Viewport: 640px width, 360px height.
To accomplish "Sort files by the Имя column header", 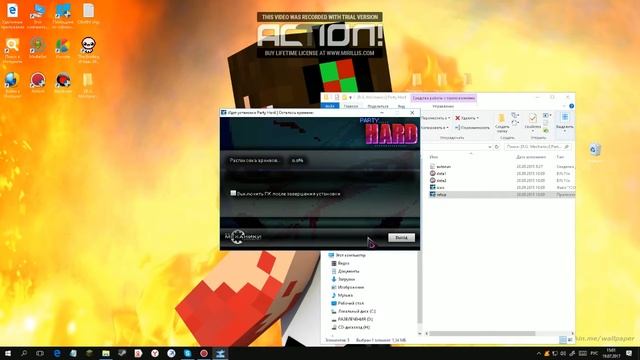I will [434, 157].
